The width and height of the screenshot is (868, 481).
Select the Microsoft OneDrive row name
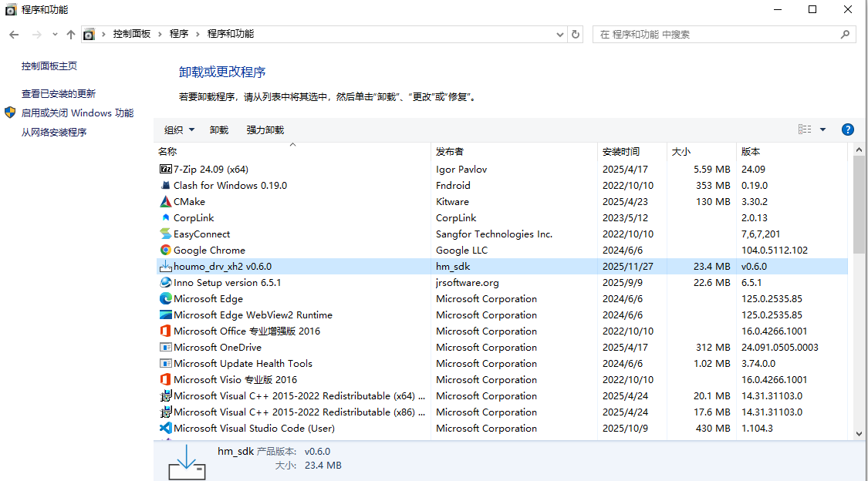tap(218, 347)
